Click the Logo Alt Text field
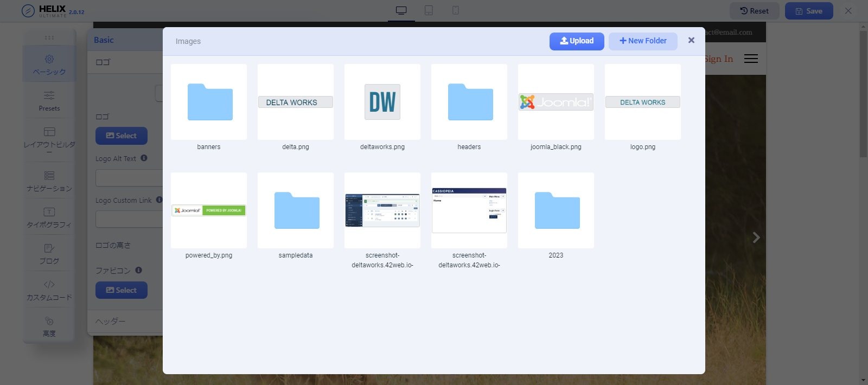868x385 pixels. [x=129, y=178]
